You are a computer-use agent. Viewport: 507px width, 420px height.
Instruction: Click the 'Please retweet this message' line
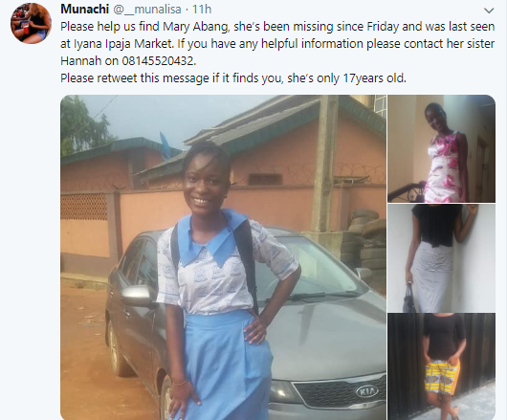[x=135, y=78]
